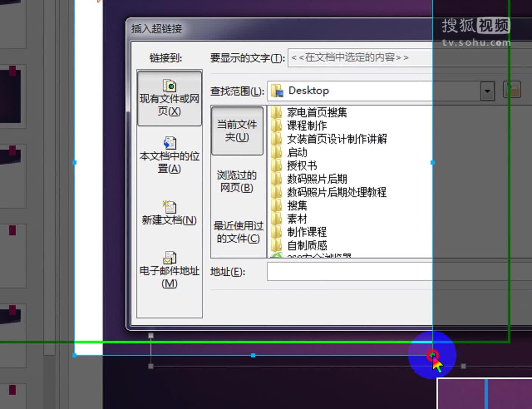The width and height of the screenshot is (532, 409).
Task: Switch to 浏览过的网页 view
Action: click(236, 181)
